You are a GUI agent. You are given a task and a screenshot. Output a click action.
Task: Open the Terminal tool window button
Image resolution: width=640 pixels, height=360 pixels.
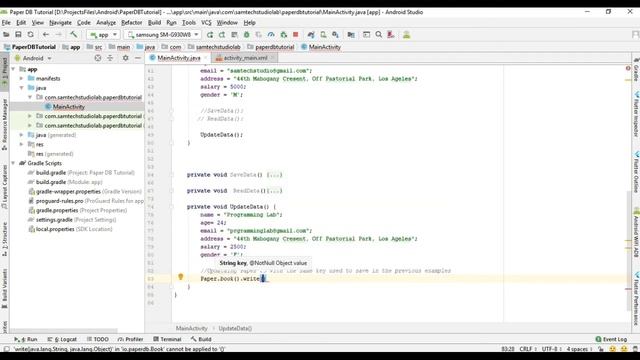[167, 339]
